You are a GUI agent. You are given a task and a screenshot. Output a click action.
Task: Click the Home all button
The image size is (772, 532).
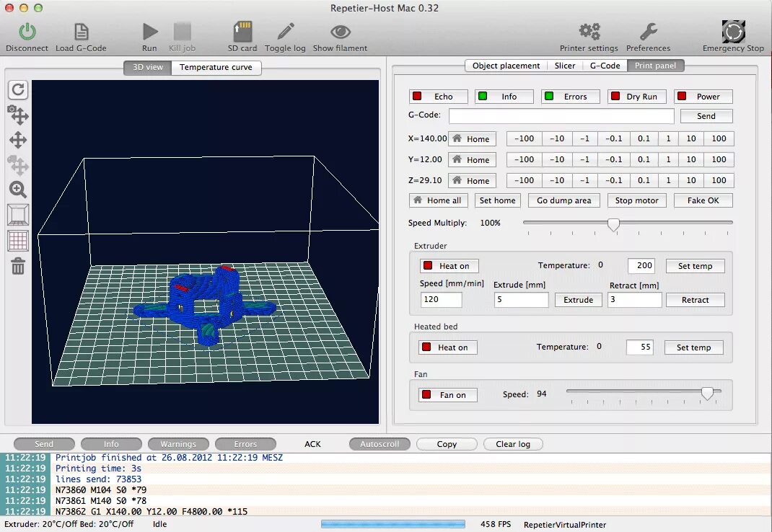tap(438, 200)
